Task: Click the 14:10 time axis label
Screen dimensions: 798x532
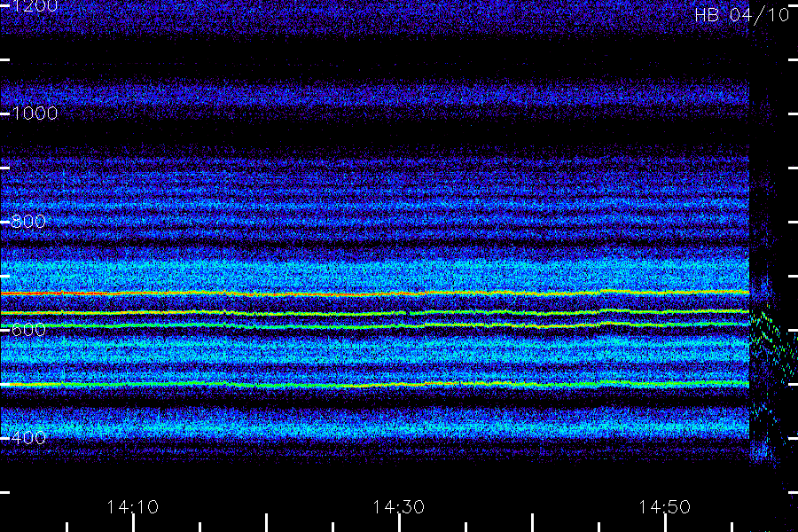Action: 133,507
